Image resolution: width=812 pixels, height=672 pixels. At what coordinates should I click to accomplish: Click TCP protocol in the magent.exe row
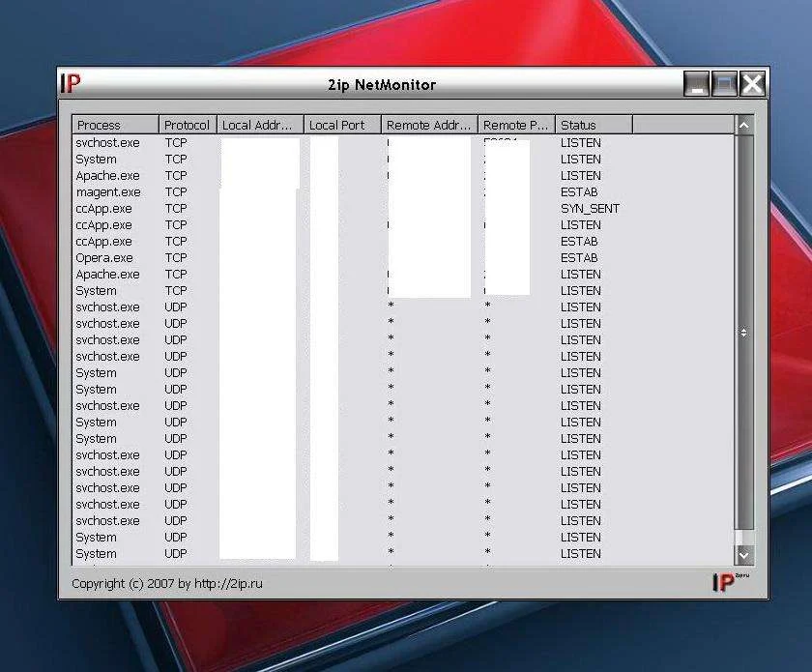(176, 192)
